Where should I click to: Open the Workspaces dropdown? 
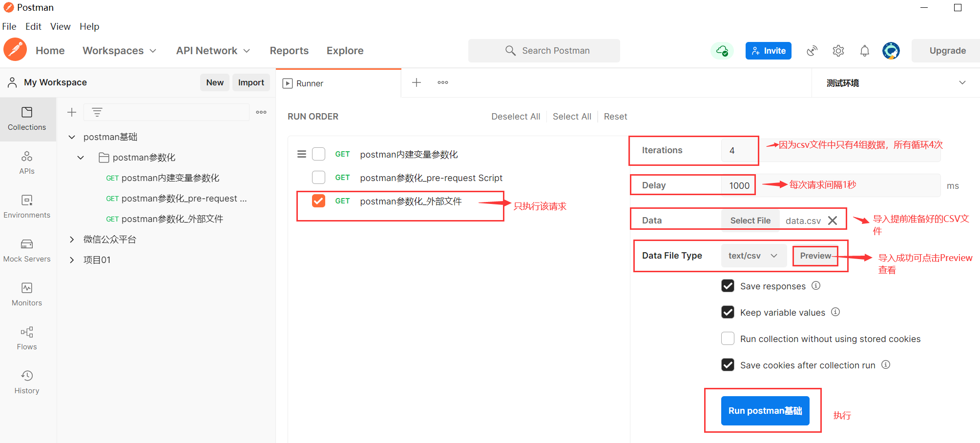(120, 51)
